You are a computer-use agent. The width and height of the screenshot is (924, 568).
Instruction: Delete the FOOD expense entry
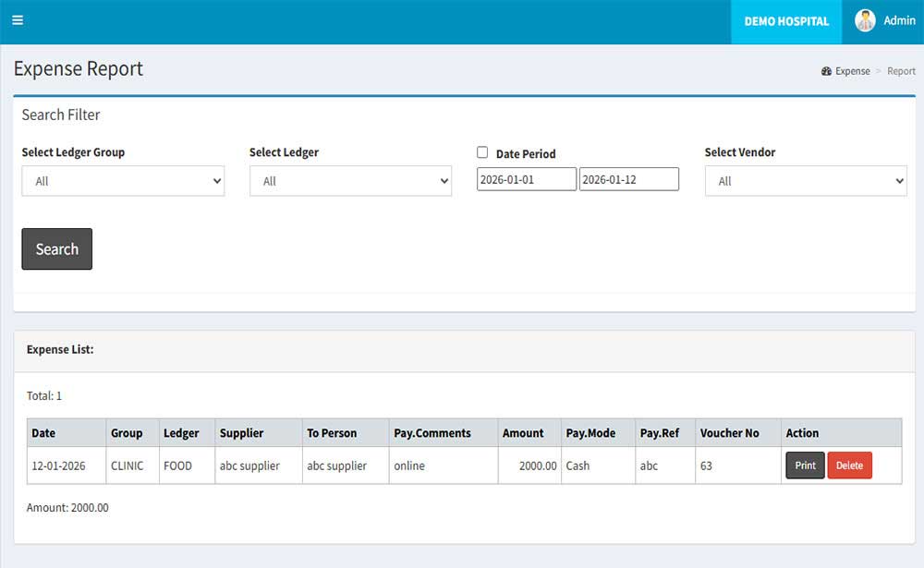tap(849, 465)
